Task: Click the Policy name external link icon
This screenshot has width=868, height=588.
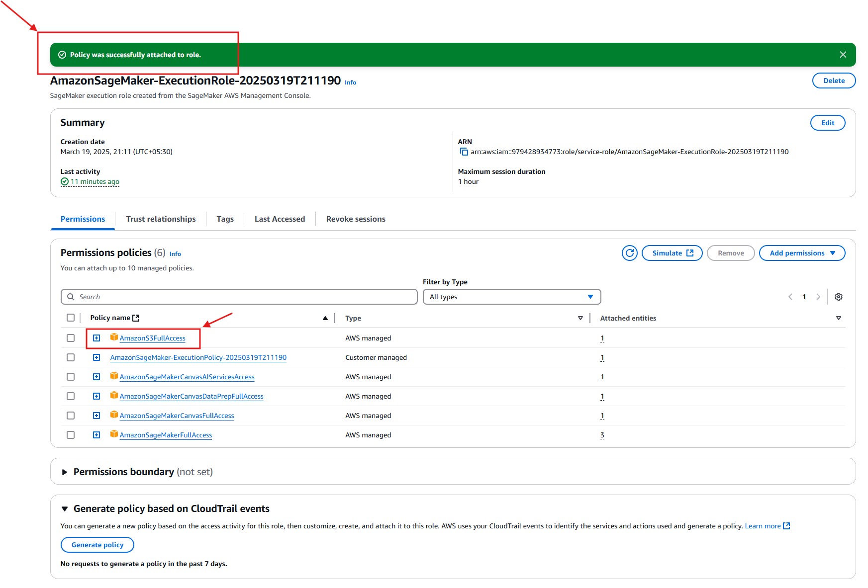Action: click(136, 318)
